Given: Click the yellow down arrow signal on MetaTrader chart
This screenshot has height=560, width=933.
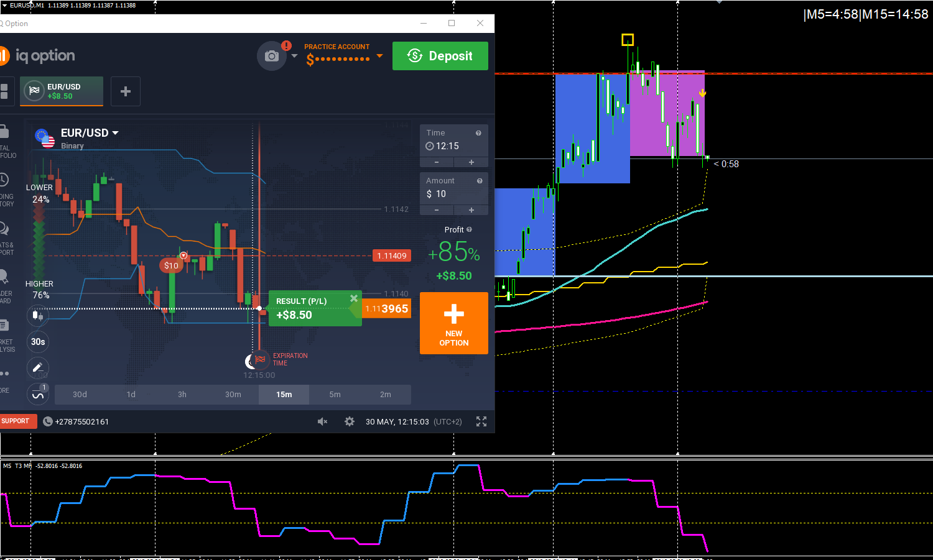Looking at the screenshot, I should [x=702, y=93].
